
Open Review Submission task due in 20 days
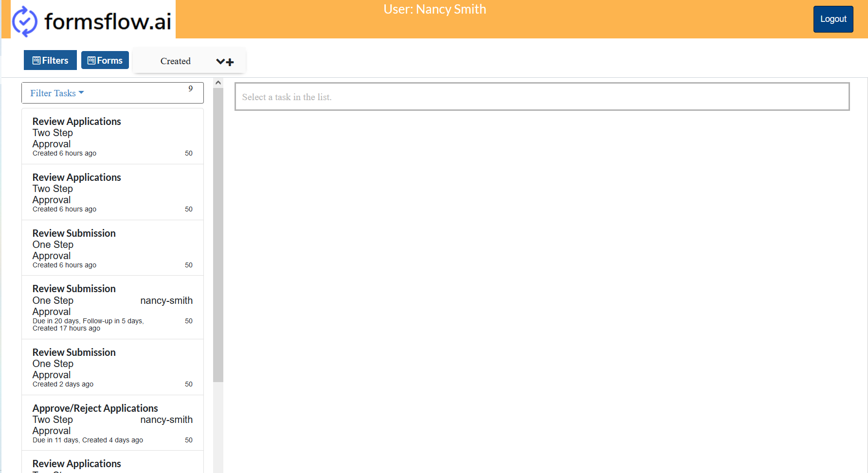[112, 307]
